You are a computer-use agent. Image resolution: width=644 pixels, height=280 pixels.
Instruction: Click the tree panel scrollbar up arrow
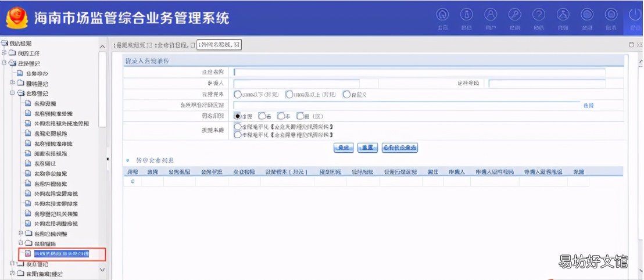103,46
